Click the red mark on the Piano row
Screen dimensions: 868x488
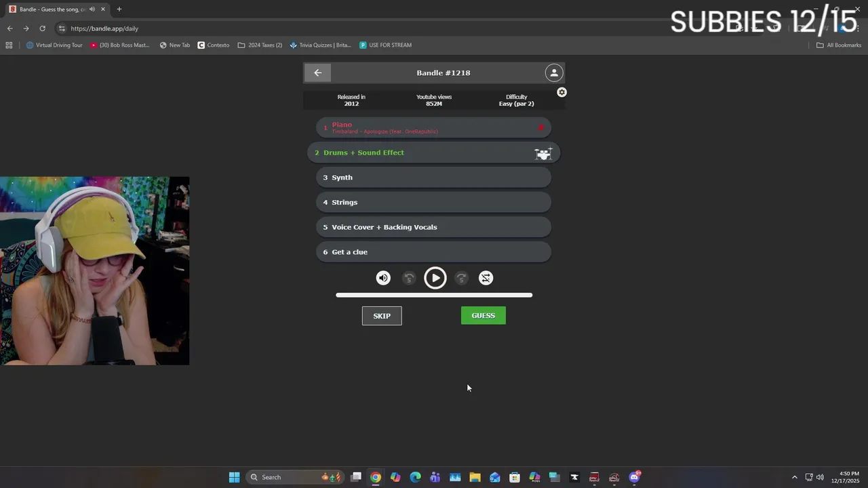click(540, 127)
